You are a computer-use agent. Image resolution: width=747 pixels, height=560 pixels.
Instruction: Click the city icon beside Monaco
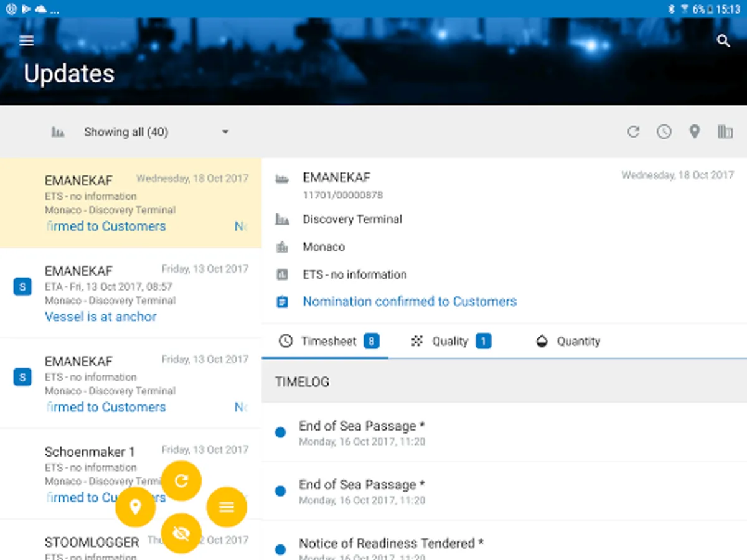click(x=282, y=247)
